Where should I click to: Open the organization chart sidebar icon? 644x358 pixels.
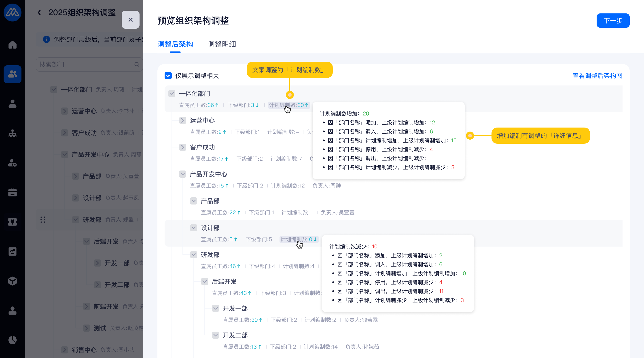(12, 134)
